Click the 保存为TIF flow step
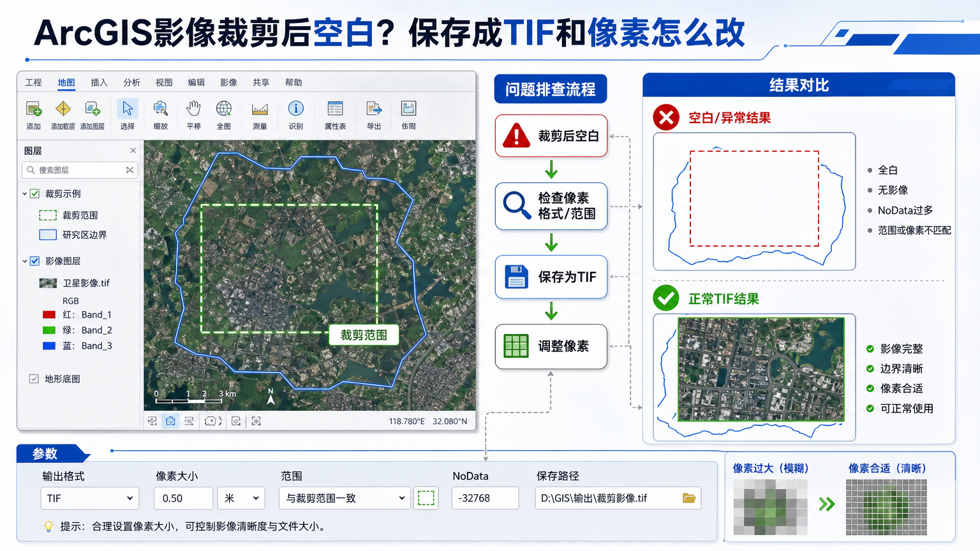 pos(551,277)
